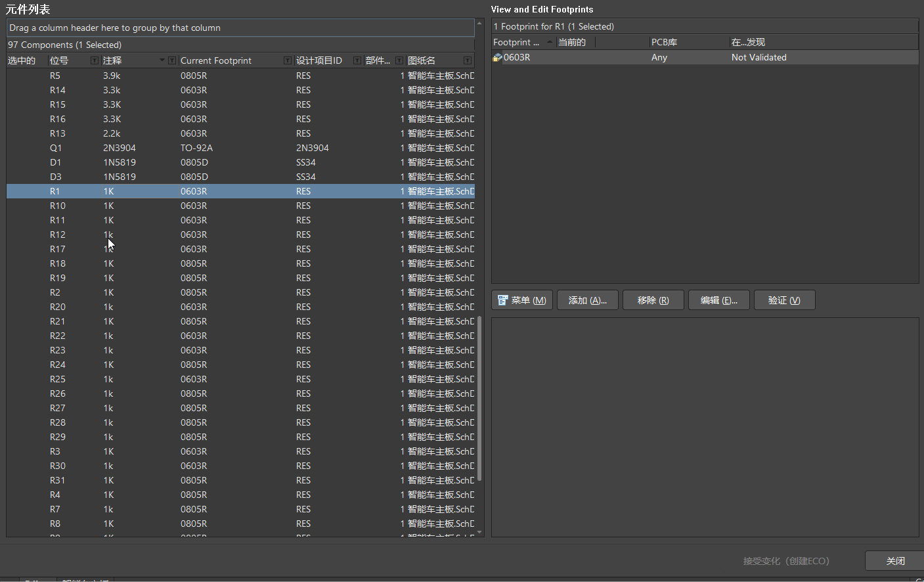This screenshot has height=582, width=924.
Task: Click the Current Footprint filter icon
Action: click(x=288, y=60)
